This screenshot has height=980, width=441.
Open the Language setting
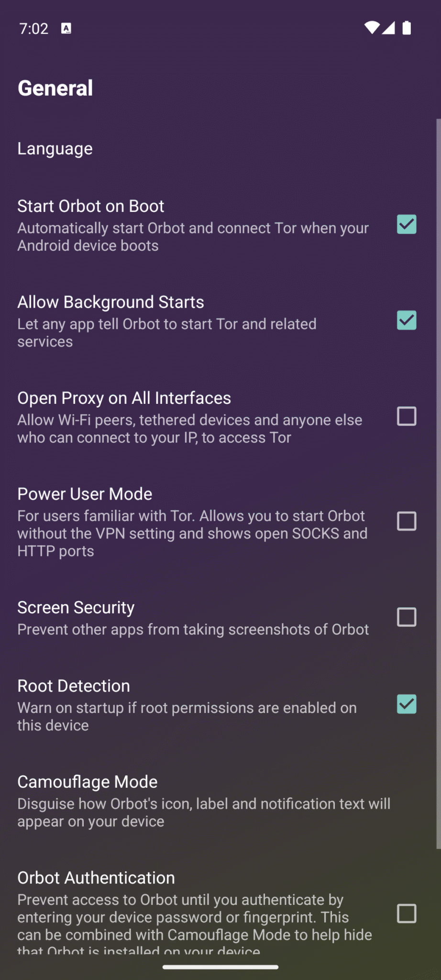(x=55, y=148)
